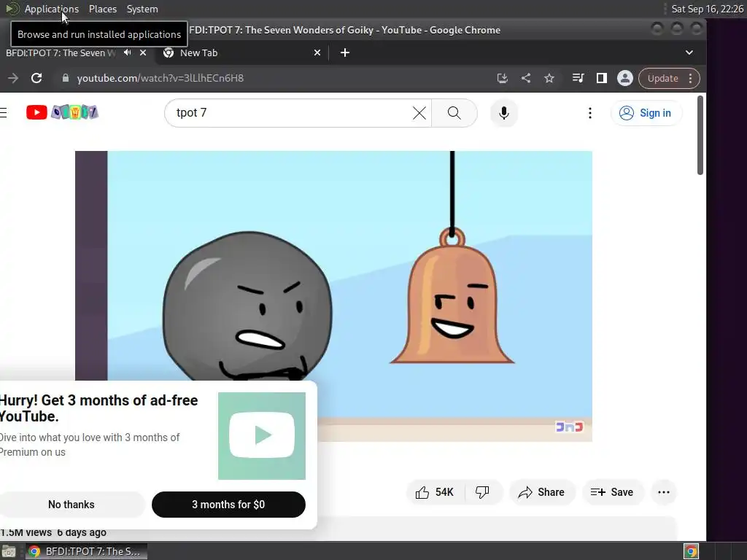Click Chrome icon in bottom-right panel
This screenshot has width=747, height=560.
(x=692, y=551)
